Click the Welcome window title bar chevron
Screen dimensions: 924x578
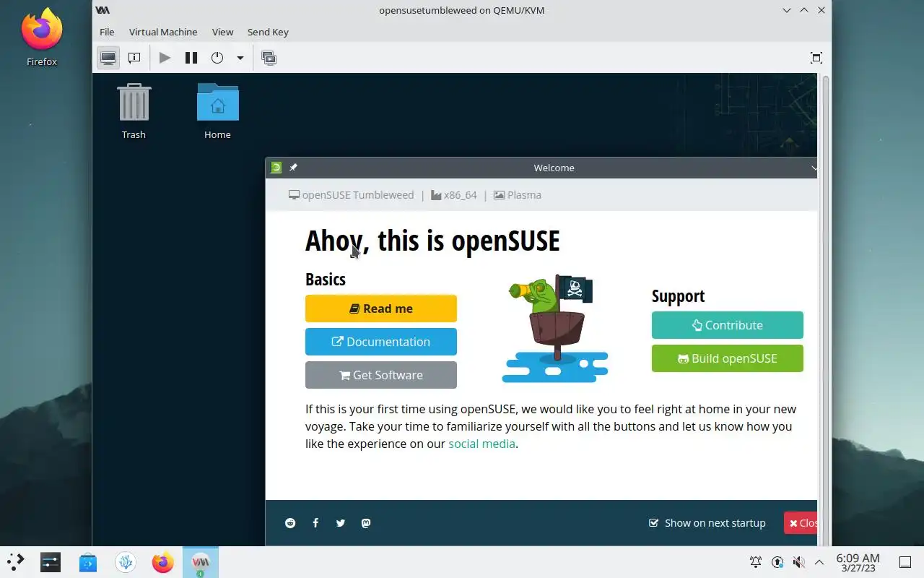814,168
